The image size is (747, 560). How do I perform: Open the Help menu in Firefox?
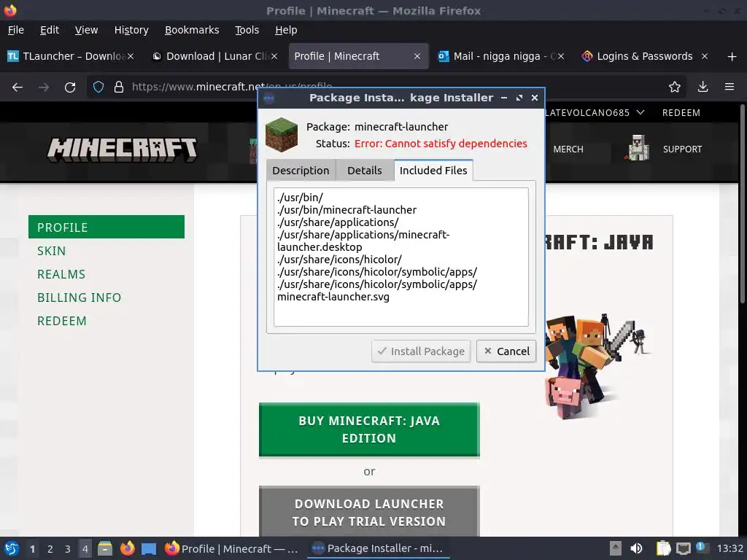point(286,30)
